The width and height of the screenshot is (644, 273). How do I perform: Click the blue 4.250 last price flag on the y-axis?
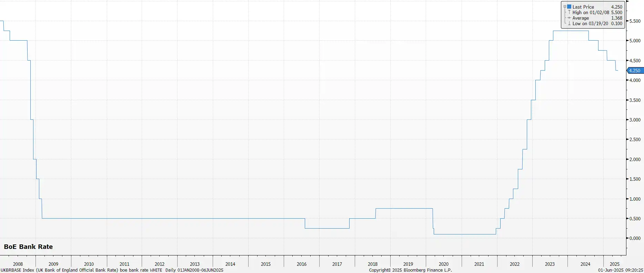pos(635,71)
